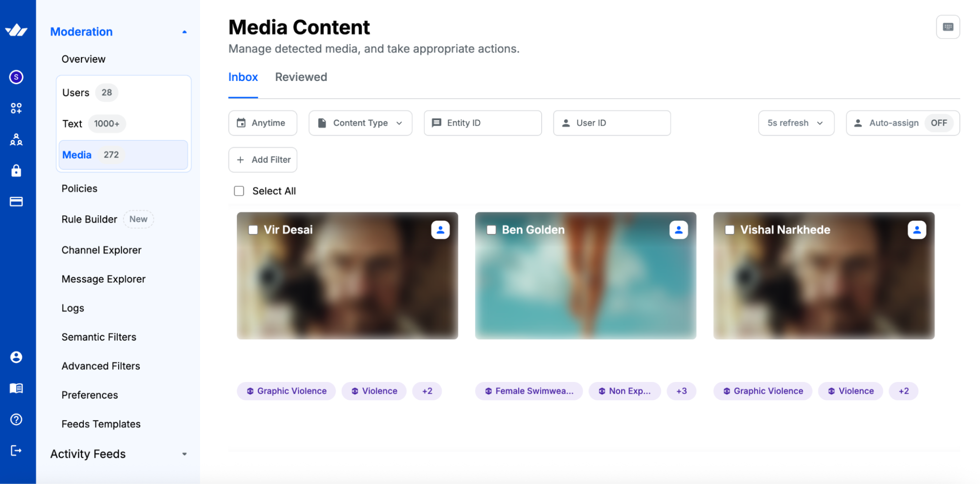Open the profile avatar icon in sidebar
This screenshot has width=980, height=484.
coord(16,357)
